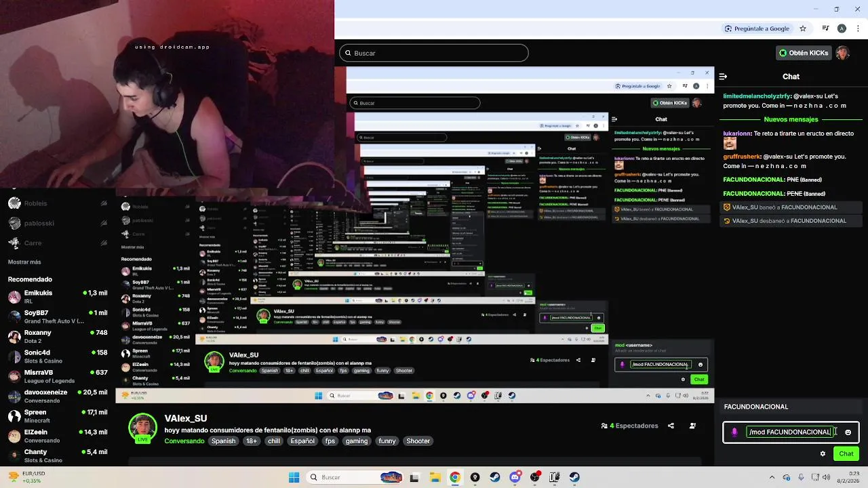Open Chanty recommended channel
Image resolution: width=868 pixels, height=488 pixels.
(x=58, y=455)
